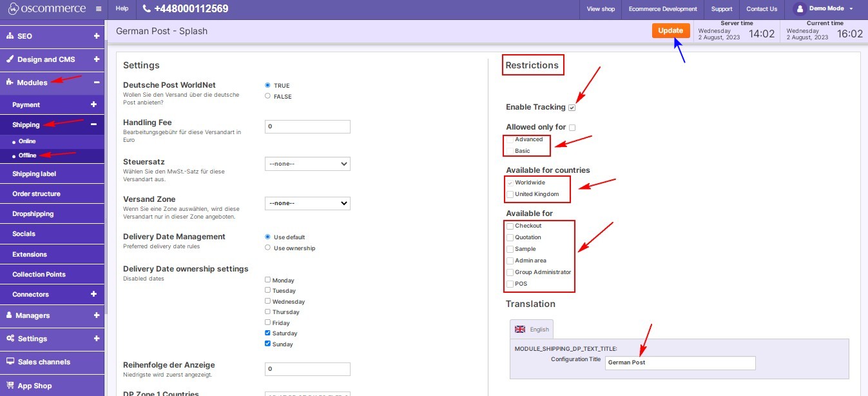Check Wednesday as disabled date

tap(268, 301)
